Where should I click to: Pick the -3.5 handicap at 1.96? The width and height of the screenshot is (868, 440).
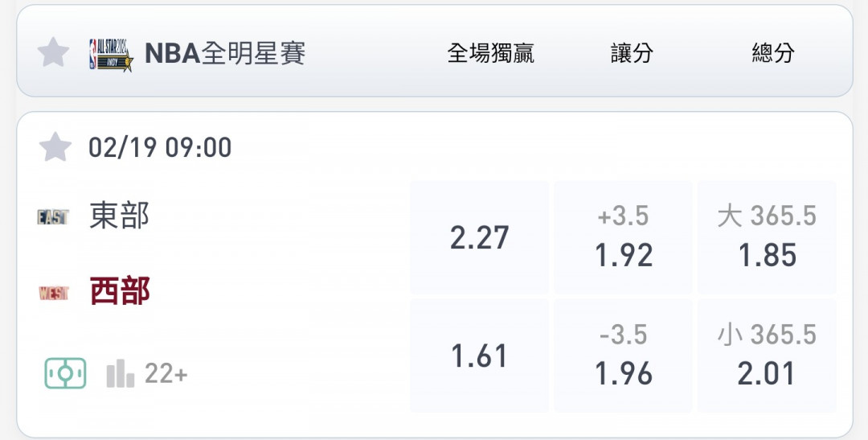pyautogui.click(x=624, y=356)
